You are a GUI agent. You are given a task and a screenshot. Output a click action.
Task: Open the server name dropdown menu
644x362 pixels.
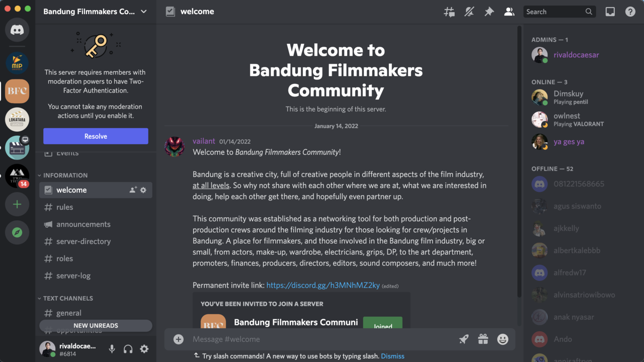(96, 12)
